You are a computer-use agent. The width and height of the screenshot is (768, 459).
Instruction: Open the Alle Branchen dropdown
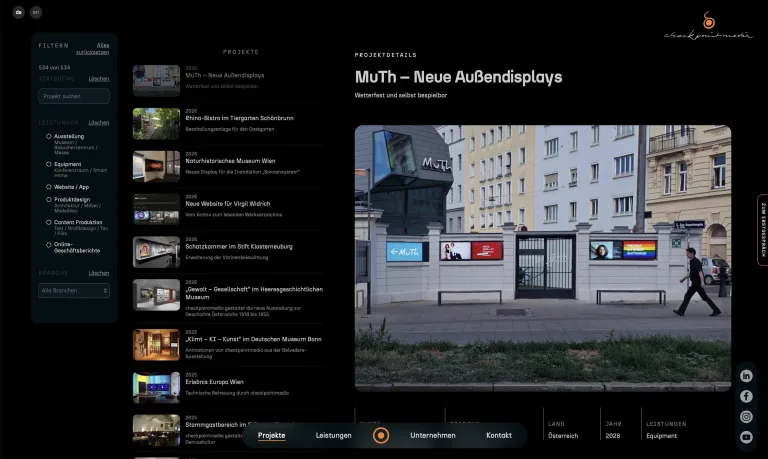pyautogui.click(x=74, y=290)
